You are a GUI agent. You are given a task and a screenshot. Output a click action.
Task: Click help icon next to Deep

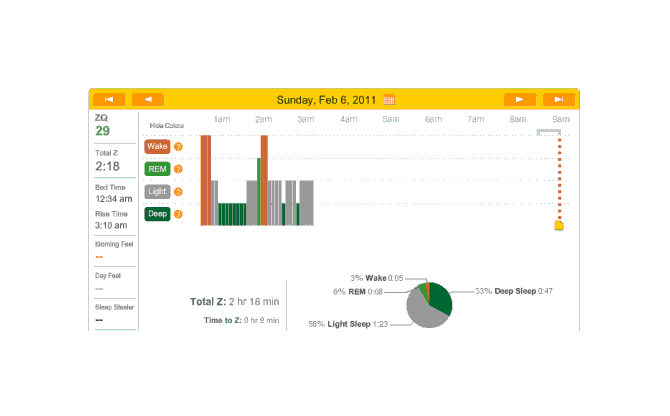click(x=179, y=213)
